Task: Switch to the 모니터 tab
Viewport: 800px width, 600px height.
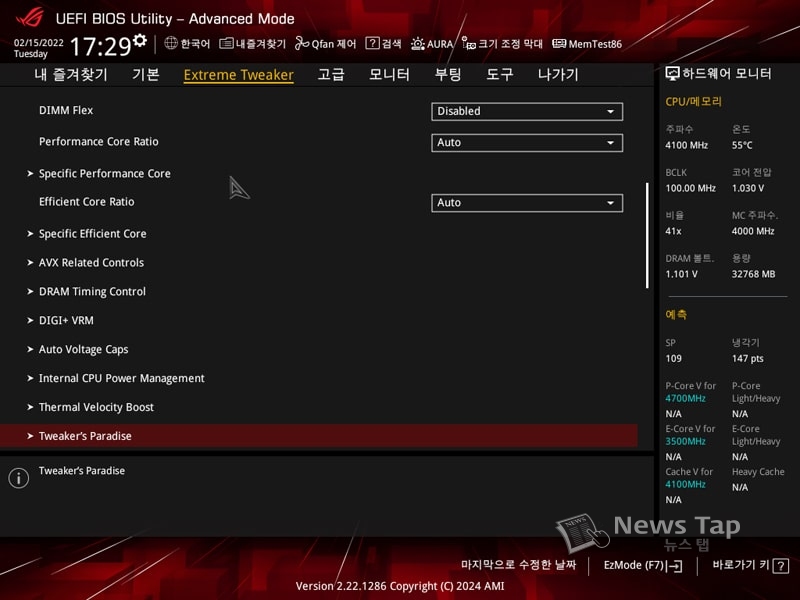Action: tap(389, 75)
